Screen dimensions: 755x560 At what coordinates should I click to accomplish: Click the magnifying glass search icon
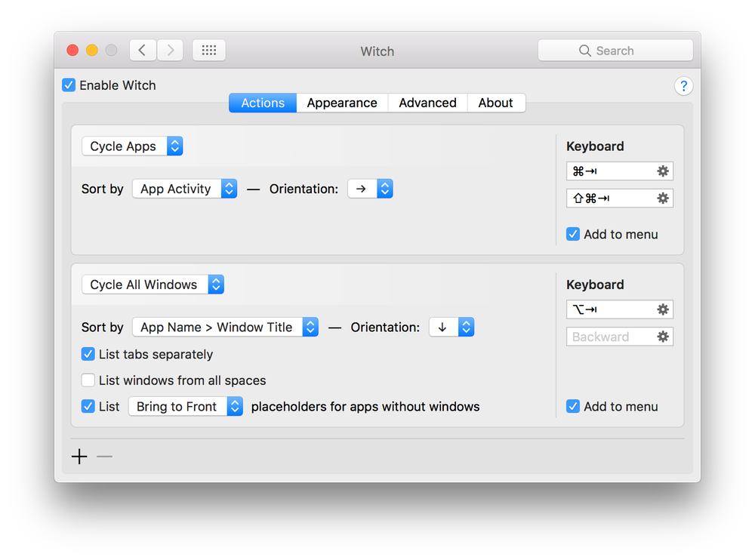(584, 51)
